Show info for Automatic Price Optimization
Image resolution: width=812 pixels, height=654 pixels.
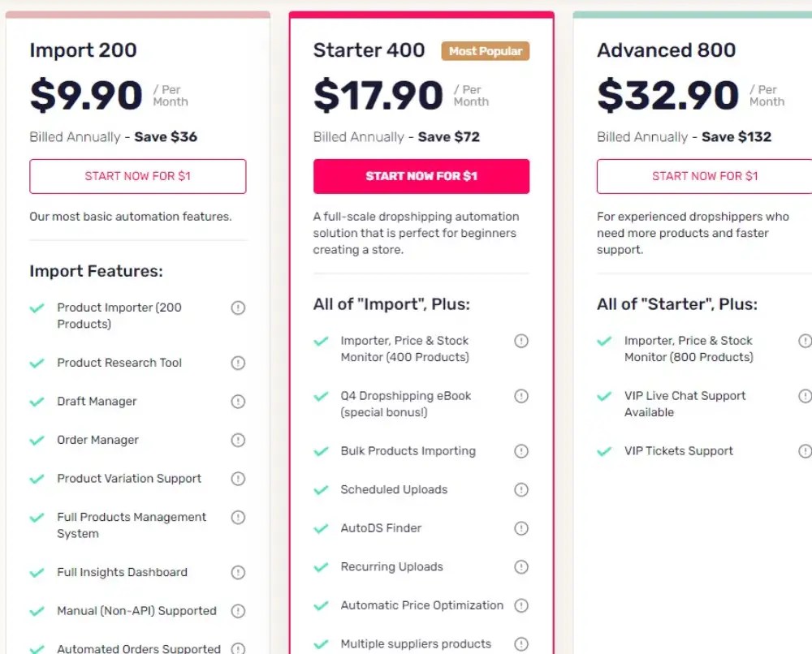(521, 605)
